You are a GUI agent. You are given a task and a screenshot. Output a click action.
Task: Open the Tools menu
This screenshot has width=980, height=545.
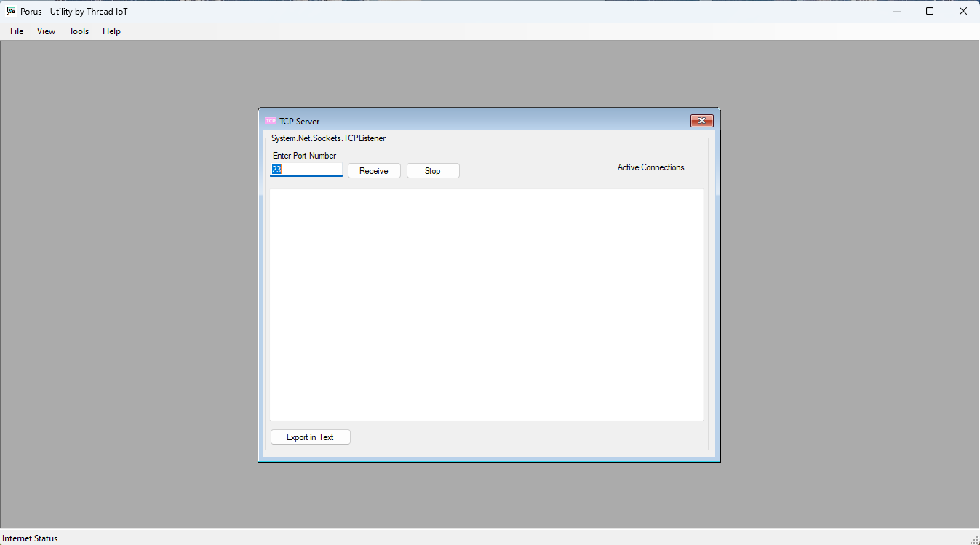point(79,31)
